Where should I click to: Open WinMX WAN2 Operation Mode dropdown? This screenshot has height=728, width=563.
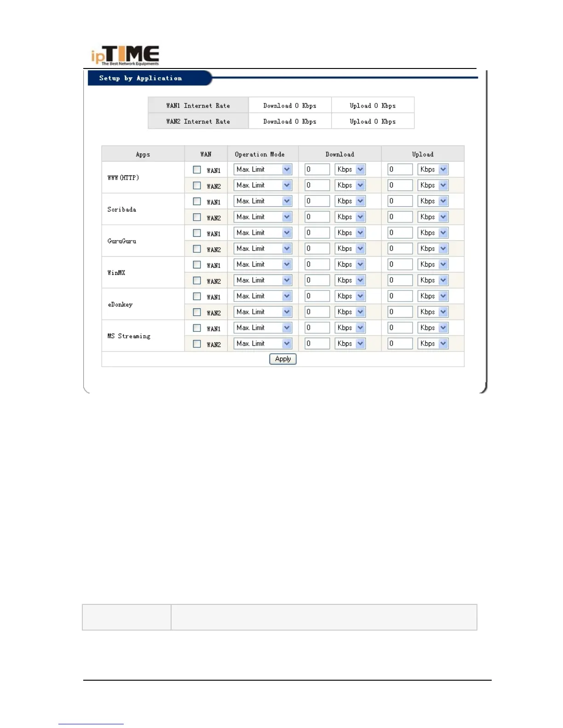263,280
